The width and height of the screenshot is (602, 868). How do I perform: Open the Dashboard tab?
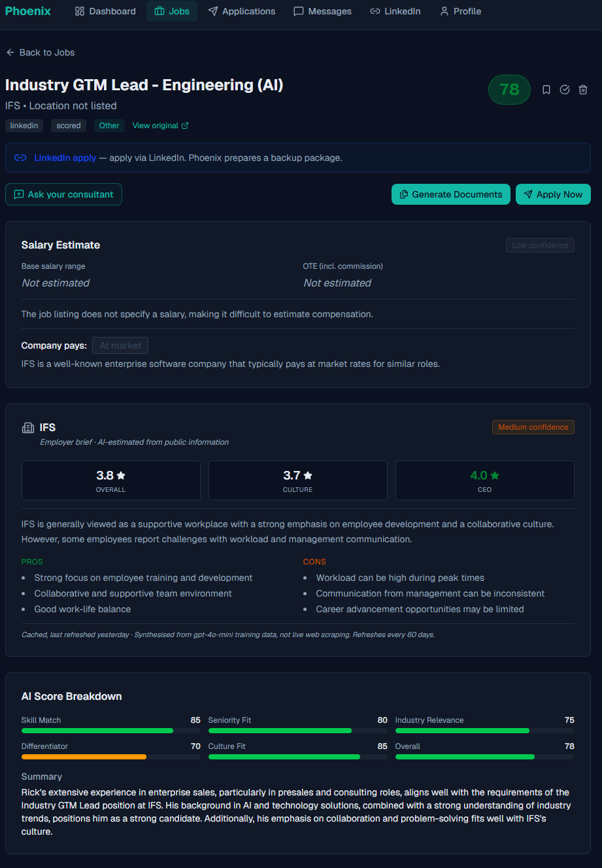105,11
